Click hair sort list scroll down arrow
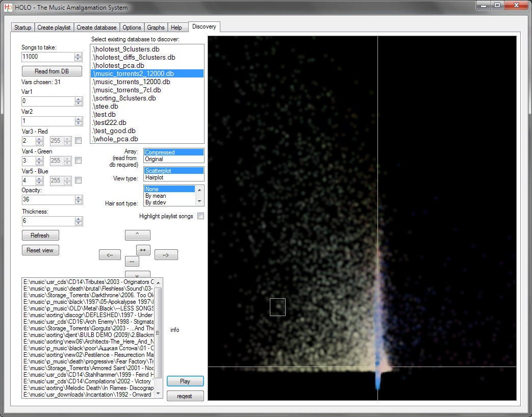The image size is (532, 417). pyautogui.click(x=199, y=201)
